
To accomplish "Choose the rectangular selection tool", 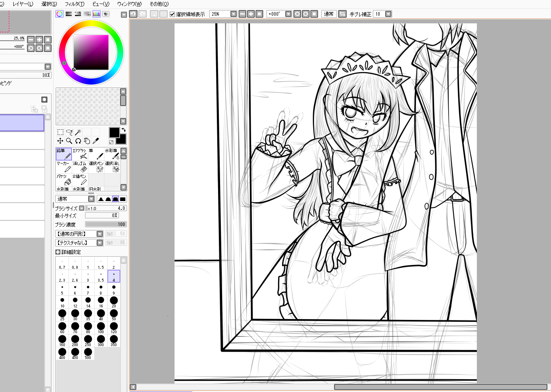I will (60, 132).
